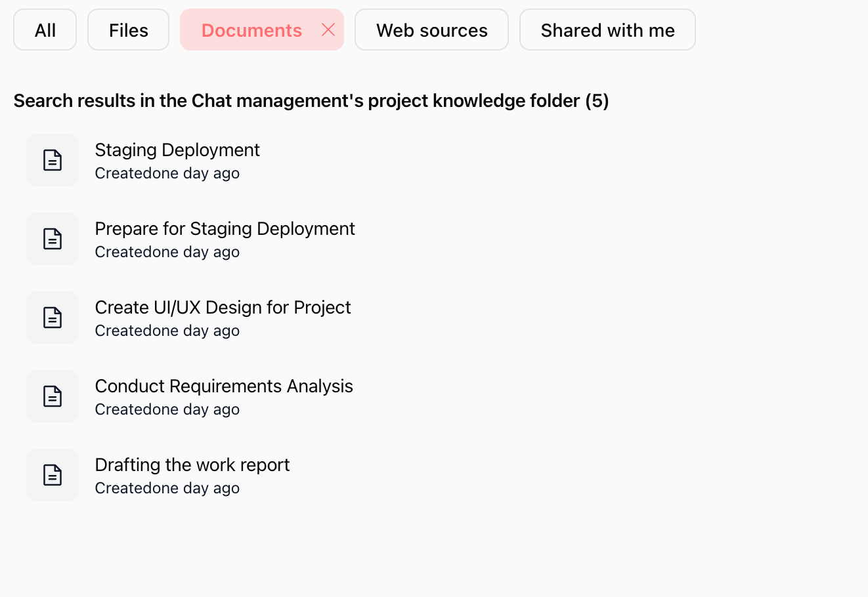868x597 pixels.
Task: Click the created date under Create UI/UX Design
Action: 167,331
